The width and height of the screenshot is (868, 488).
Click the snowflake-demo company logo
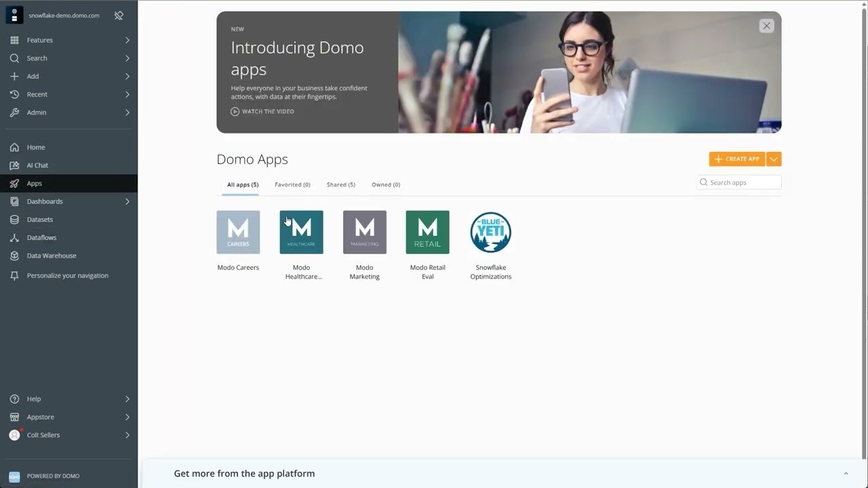click(14, 15)
